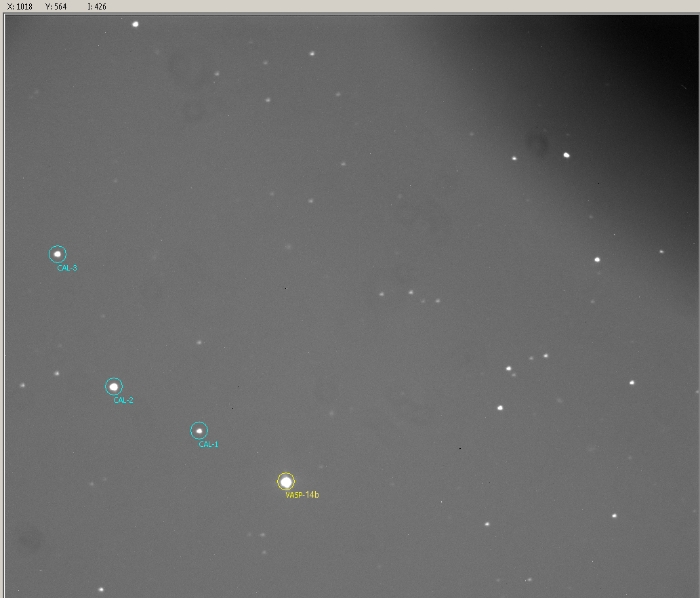The height and width of the screenshot is (598, 700).
Task: Click the star at the bottom-left edge
Action: click(x=100, y=589)
